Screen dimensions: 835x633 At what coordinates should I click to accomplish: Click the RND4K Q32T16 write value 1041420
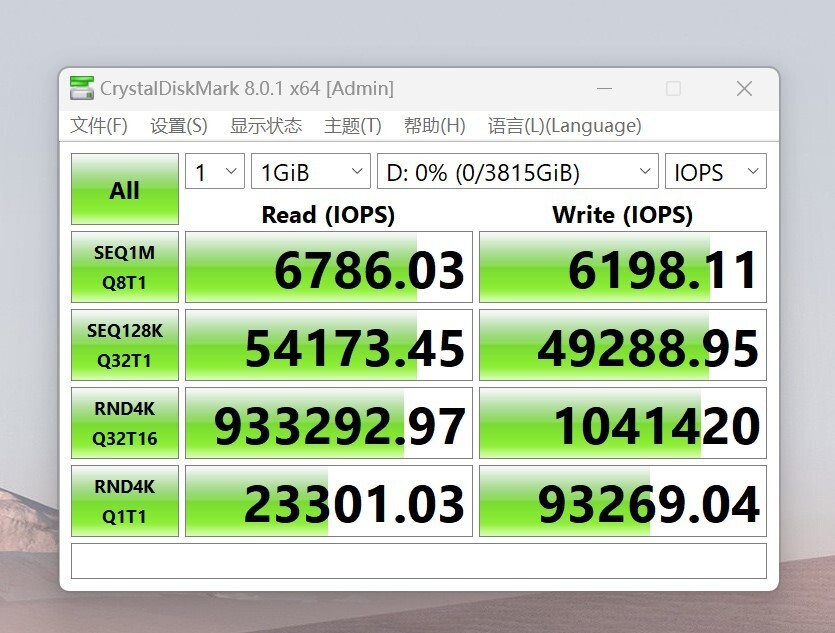(623, 423)
